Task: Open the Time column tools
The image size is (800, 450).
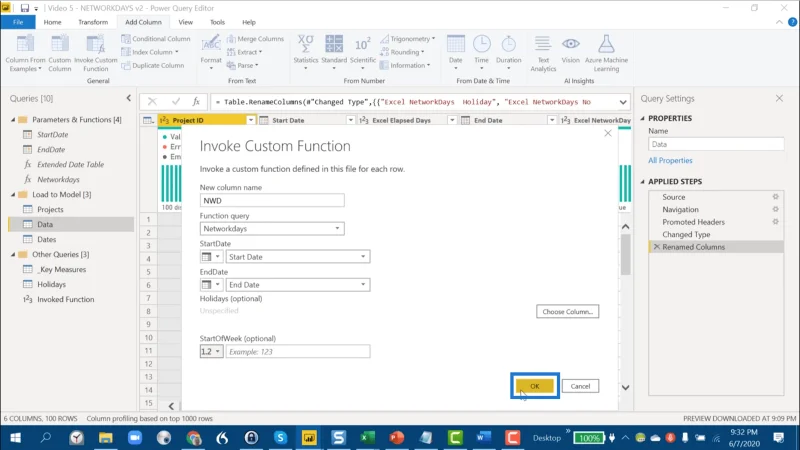Action: point(481,53)
